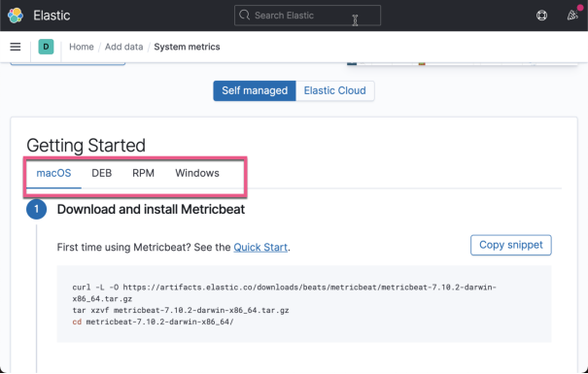Open the Quick Start link
Image resolution: width=588 pixels, height=374 pixels.
click(x=260, y=248)
